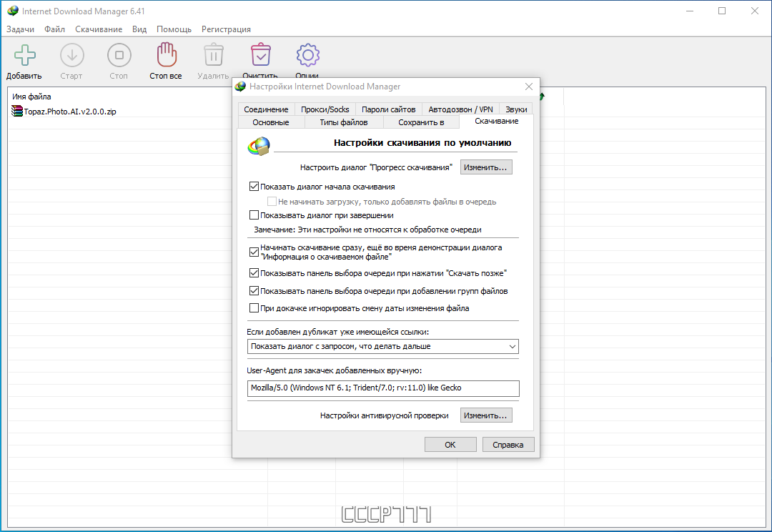Toggle Не начинать загрузку checkbox
This screenshot has height=532, width=772.
click(272, 202)
